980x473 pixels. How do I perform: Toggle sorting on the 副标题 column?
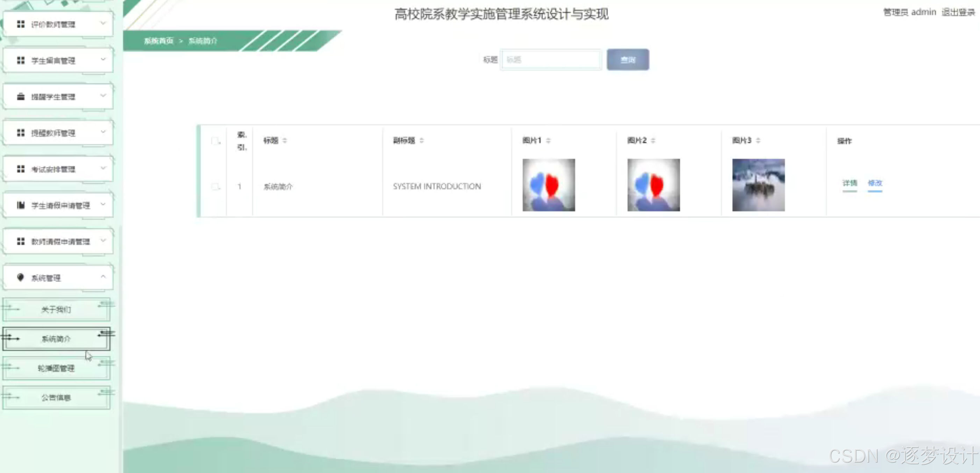[x=422, y=140]
